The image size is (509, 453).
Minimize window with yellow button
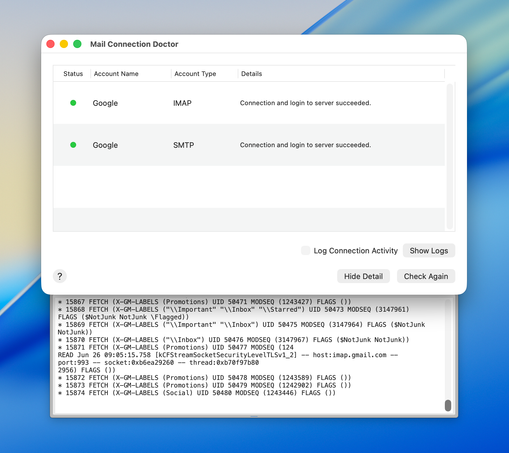pyautogui.click(x=64, y=44)
